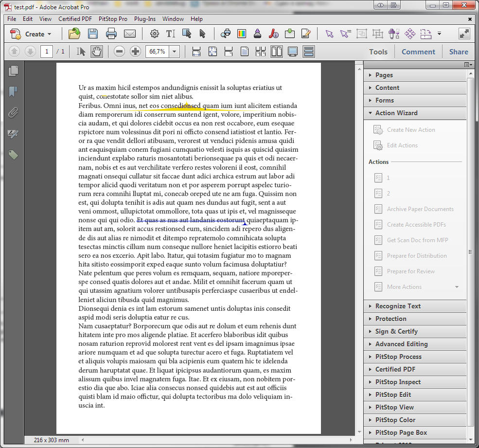
Task: Open the PitStop Pro menu
Action: click(113, 19)
